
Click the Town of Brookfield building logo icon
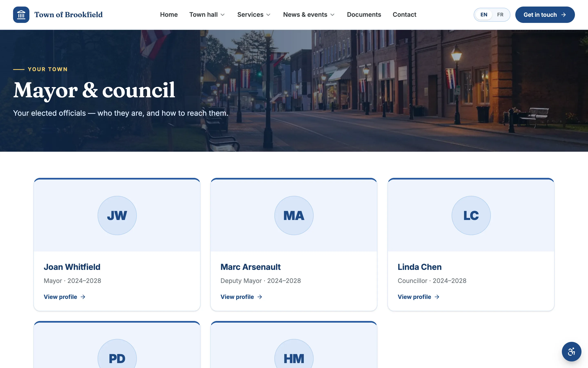click(x=21, y=15)
